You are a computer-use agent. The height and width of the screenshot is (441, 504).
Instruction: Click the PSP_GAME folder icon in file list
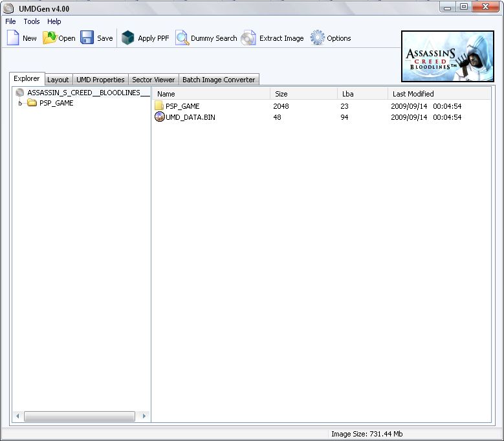159,106
